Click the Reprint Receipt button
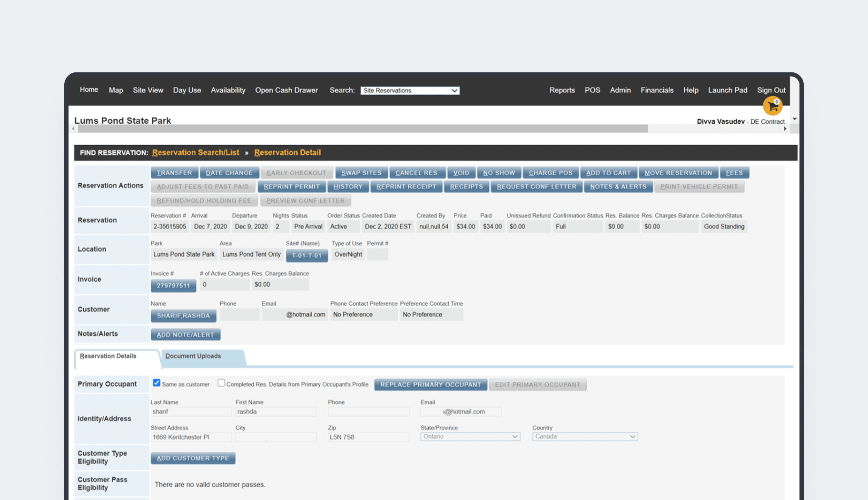868x500 pixels. click(x=406, y=187)
